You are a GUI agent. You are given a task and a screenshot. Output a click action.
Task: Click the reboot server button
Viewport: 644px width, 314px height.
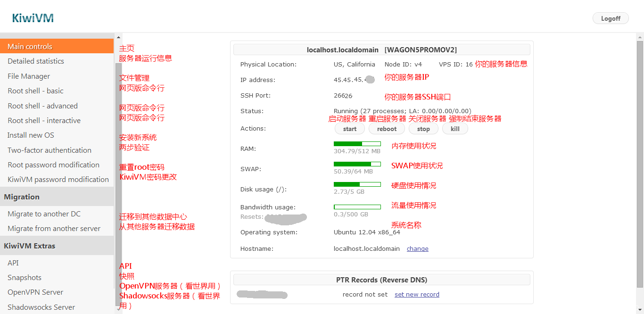(387, 129)
